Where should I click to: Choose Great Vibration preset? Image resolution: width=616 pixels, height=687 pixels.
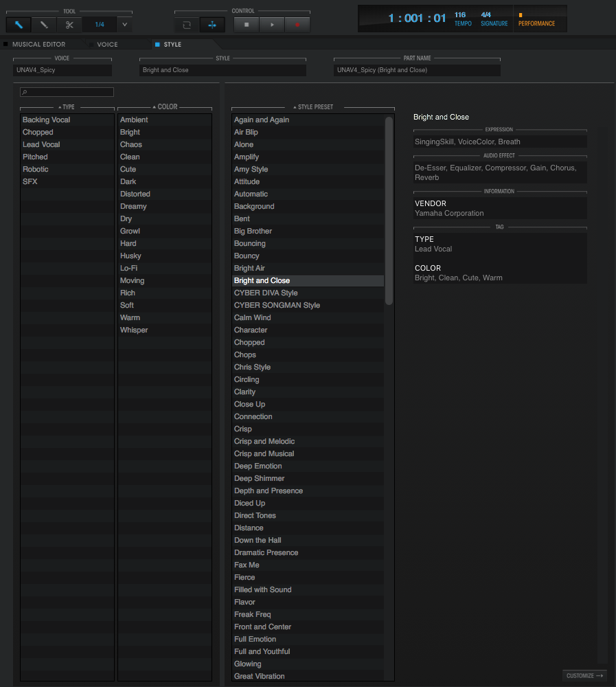pyautogui.click(x=308, y=677)
